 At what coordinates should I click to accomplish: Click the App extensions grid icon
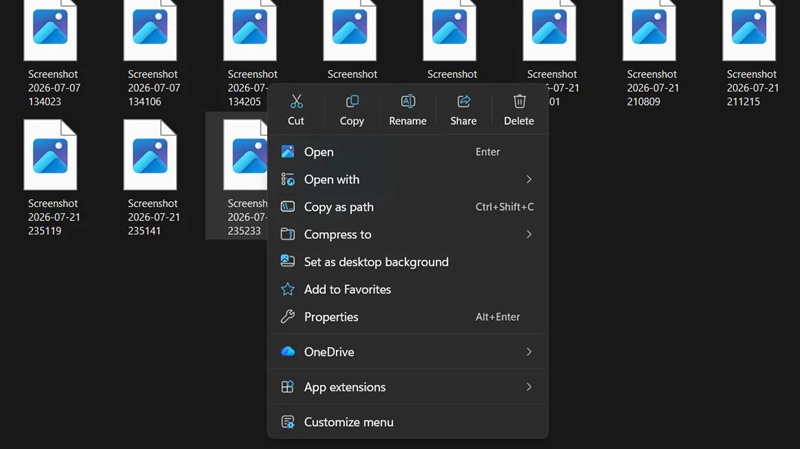[288, 387]
